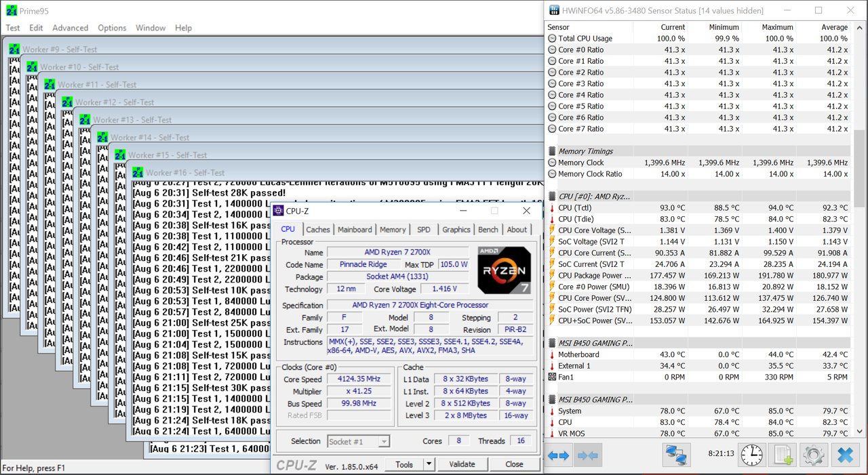This screenshot has width=868, height=475.
Task: Click the Ryzen 7 logo in CPU-Z
Action: tap(504, 270)
